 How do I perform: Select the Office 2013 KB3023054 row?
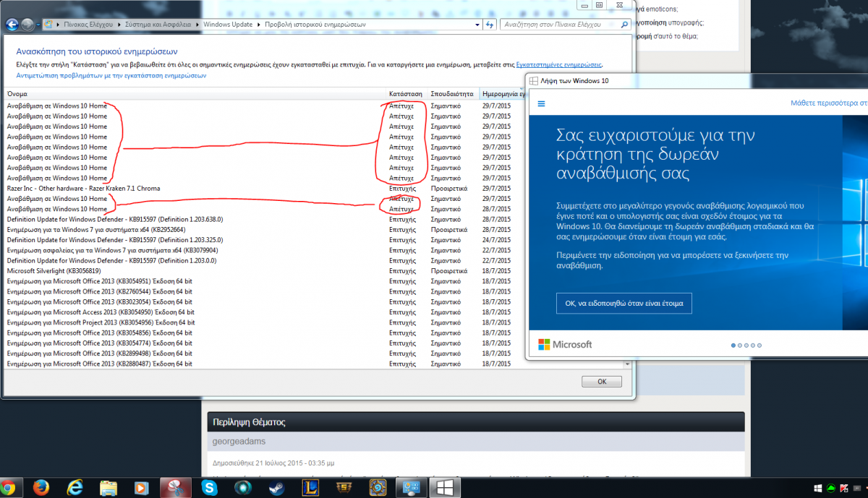(x=265, y=301)
